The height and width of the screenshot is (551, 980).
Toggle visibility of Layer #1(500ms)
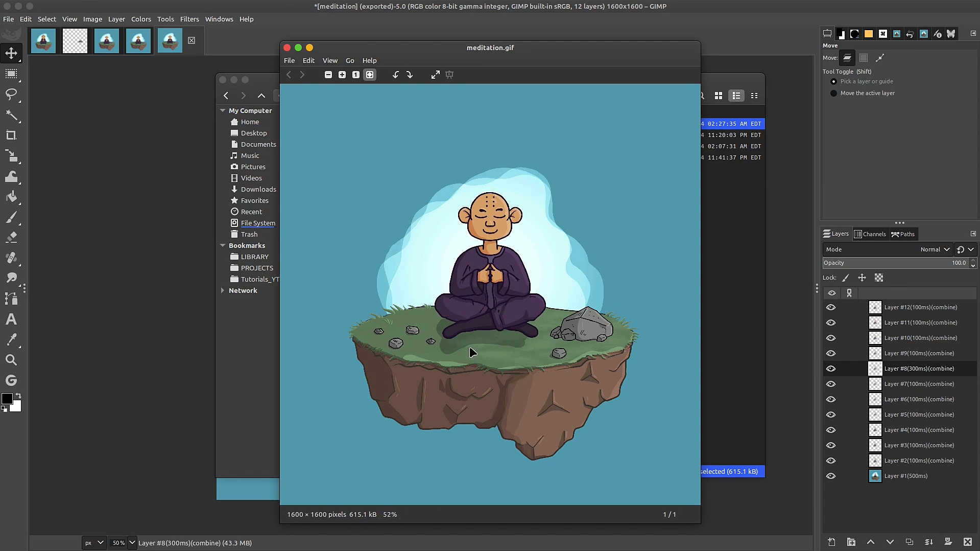tap(831, 476)
